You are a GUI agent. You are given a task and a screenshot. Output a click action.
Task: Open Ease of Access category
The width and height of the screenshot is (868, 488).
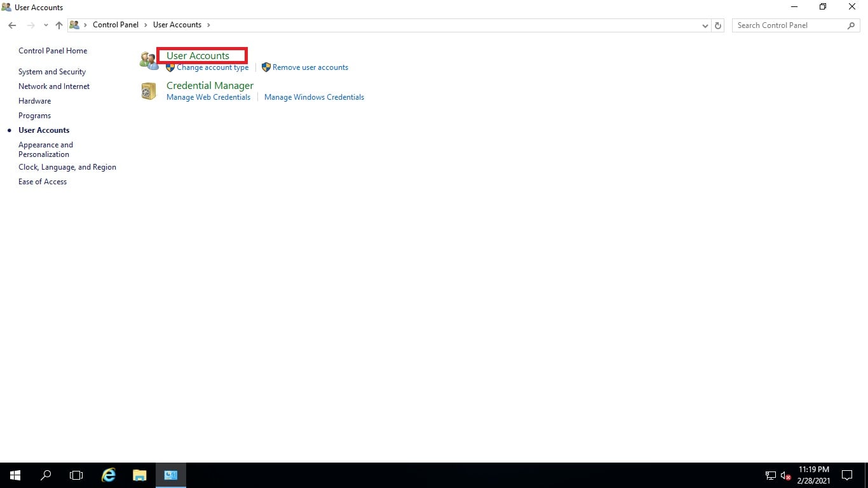point(43,182)
